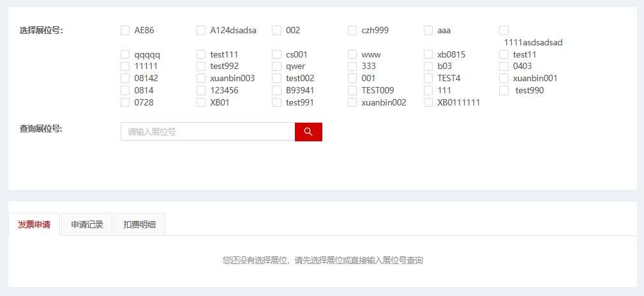
Task: Enable the test11 checkbox
Action: coord(504,54)
